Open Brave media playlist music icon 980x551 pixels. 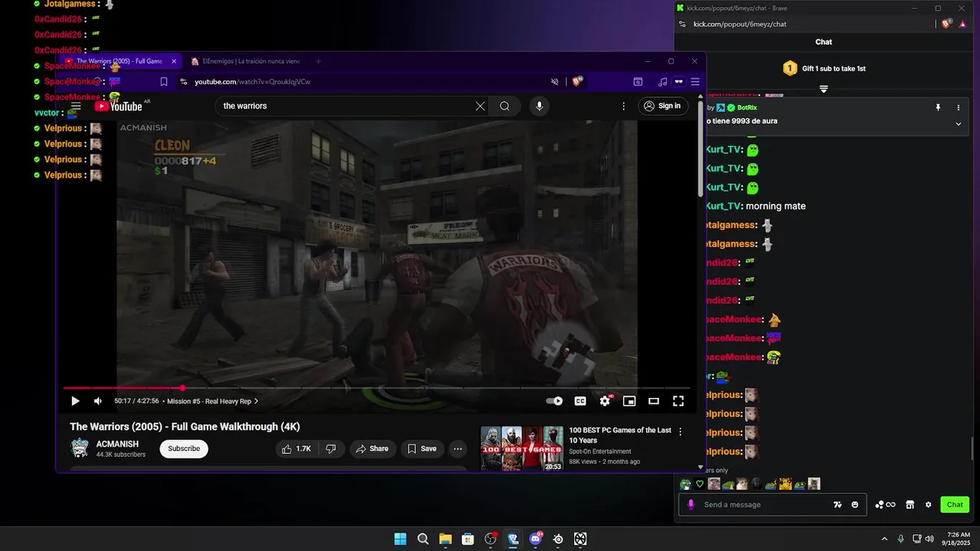662,82
